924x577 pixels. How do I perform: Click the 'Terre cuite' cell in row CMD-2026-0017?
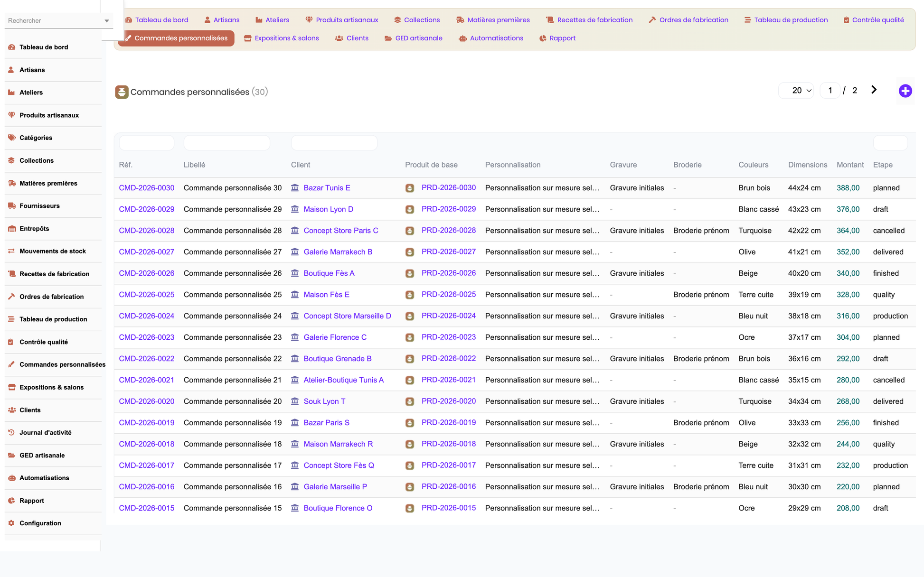(756, 465)
